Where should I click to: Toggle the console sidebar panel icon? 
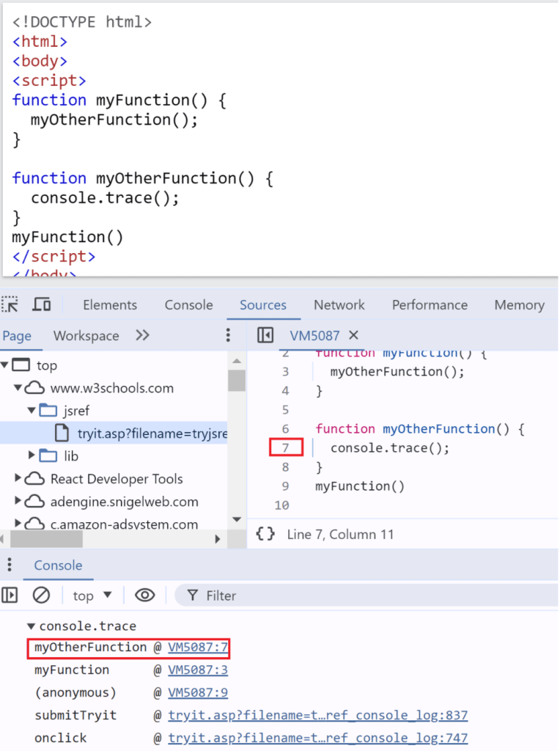click(x=10, y=596)
